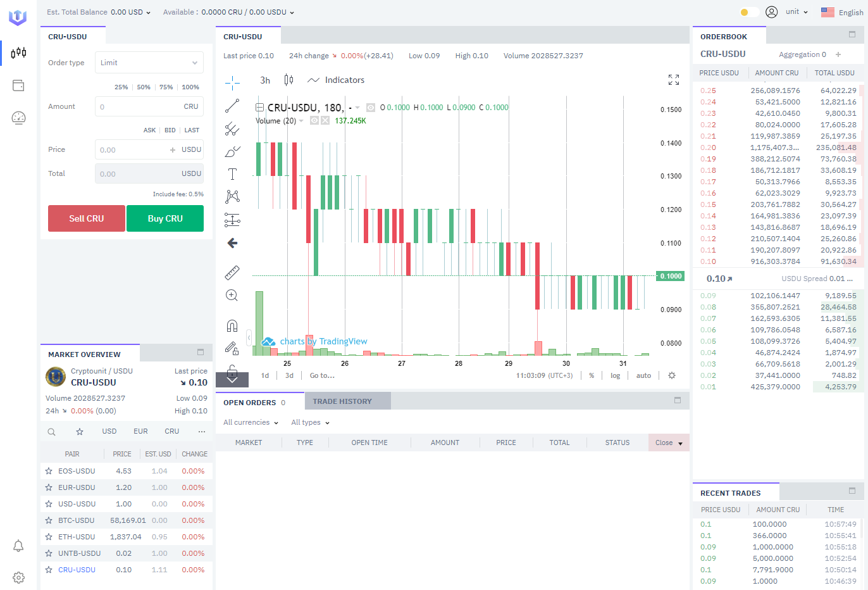The height and width of the screenshot is (590, 868).
Task: Click the Amount input field
Action: click(x=149, y=106)
